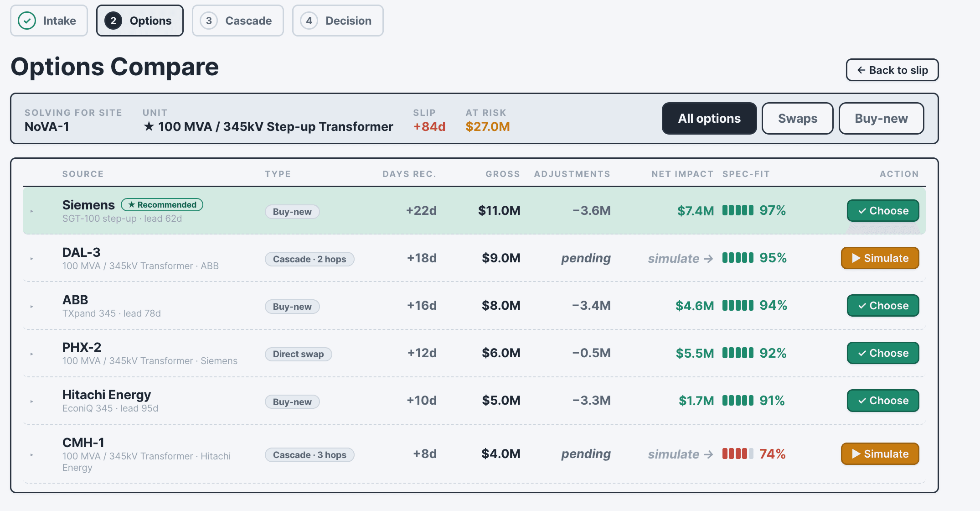Simulate the CMH-1 cascade

click(880, 454)
